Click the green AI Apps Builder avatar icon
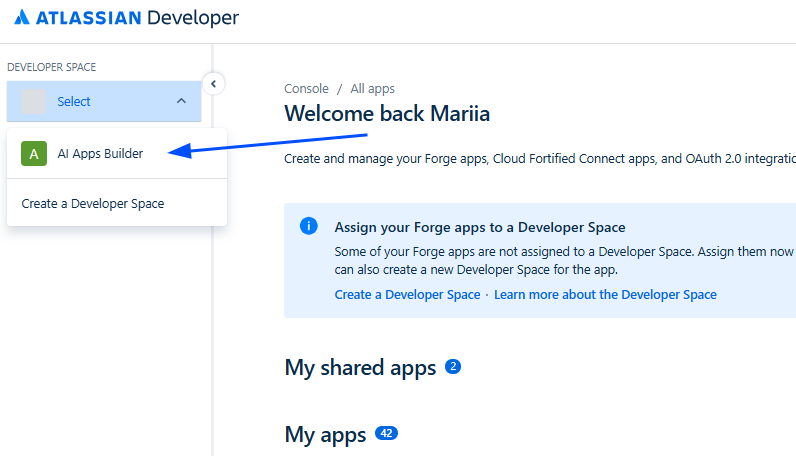 (34, 153)
